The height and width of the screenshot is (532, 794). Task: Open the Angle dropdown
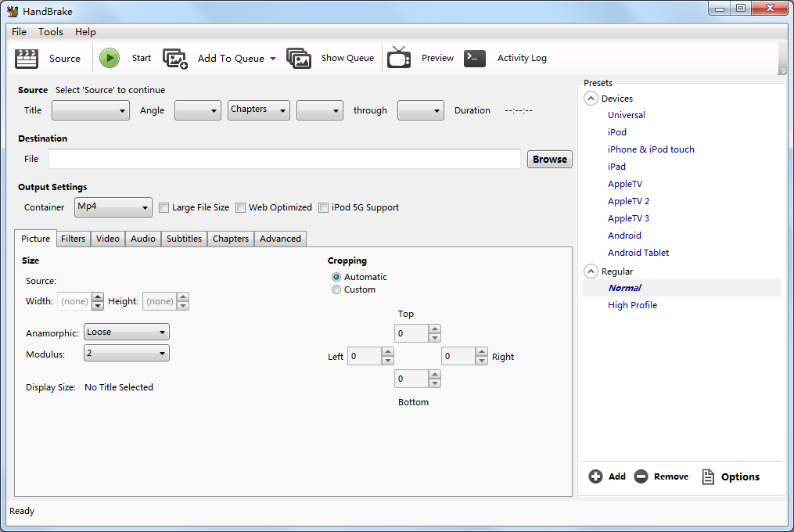pyautogui.click(x=198, y=110)
